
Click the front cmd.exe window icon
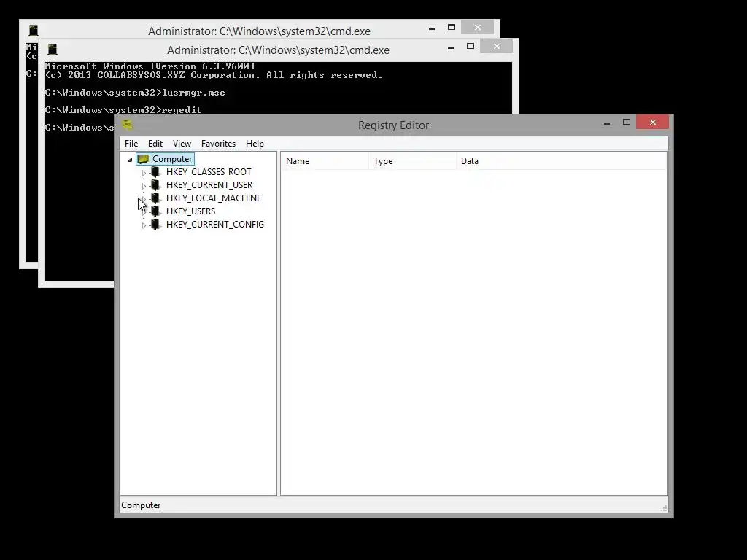tap(53, 49)
